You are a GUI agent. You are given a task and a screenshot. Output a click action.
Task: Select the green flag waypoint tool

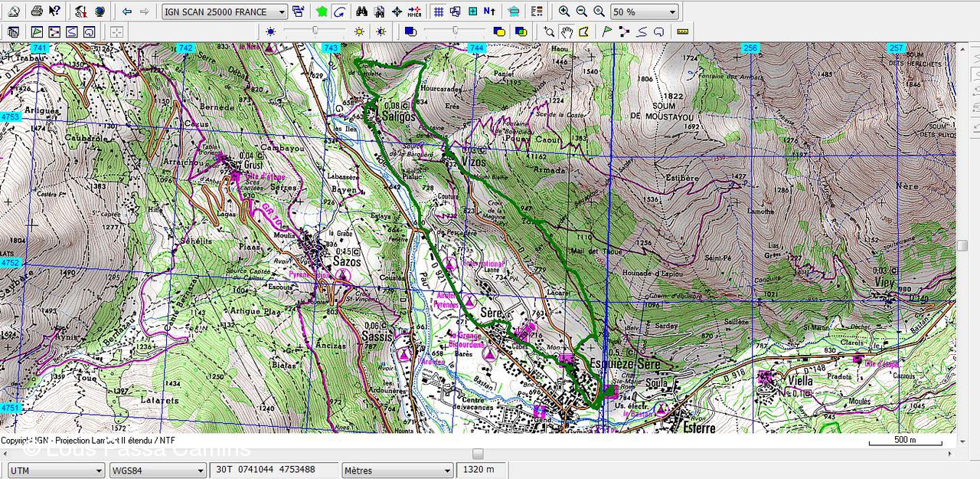[x=606, y=32]
